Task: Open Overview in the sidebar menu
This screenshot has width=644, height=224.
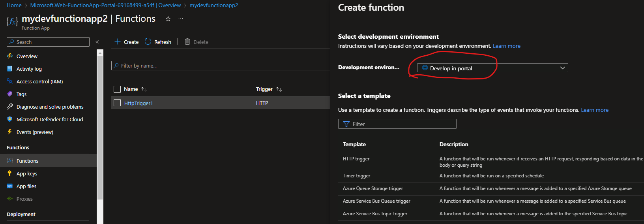Action: coord(27,56)
